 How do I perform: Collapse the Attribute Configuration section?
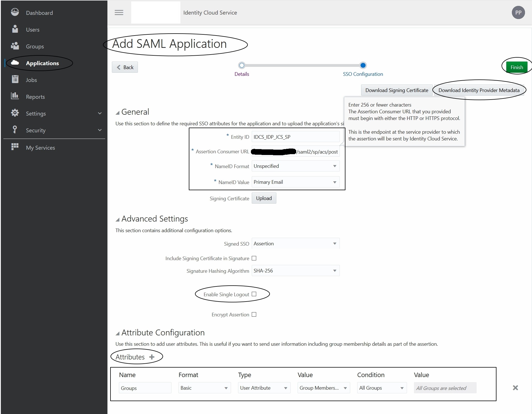click(x=118, y=333)
